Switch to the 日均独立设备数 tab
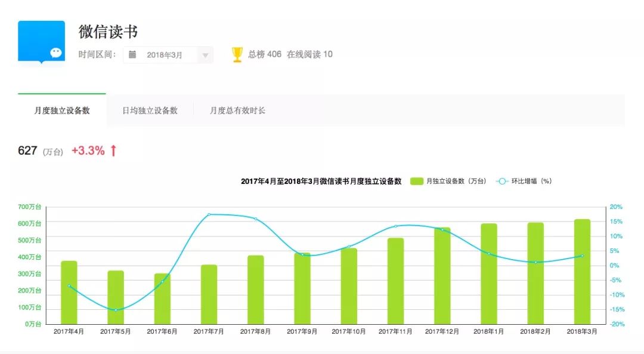The image size is (644, 354). click(x=150, y=110)
